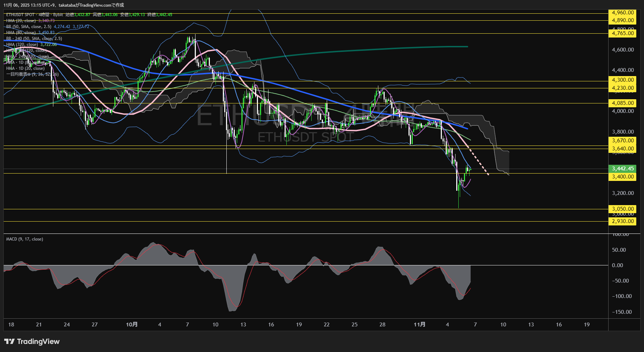The width and height of the screenshot is (644, 352).
Task: Click the BB (50, SMA, close, 2.5) legend
Action: pyautogui.click(x=28, y=27)
